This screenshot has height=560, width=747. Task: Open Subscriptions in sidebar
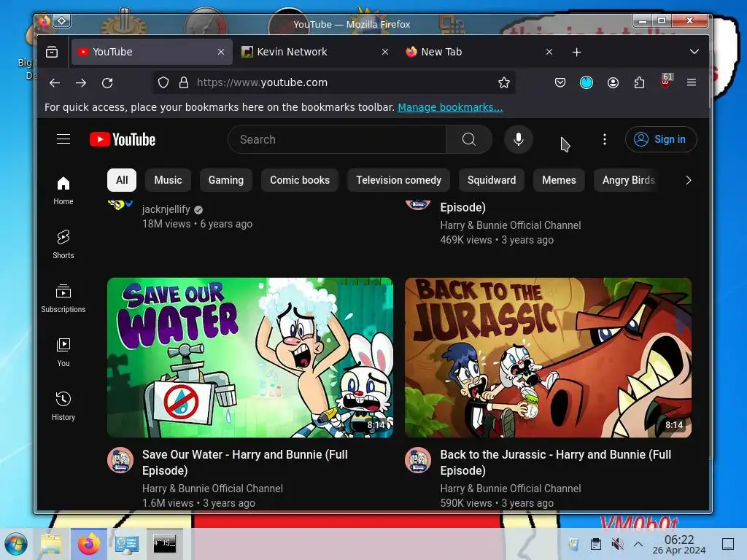pyautogui.click(x=63, y=298)
